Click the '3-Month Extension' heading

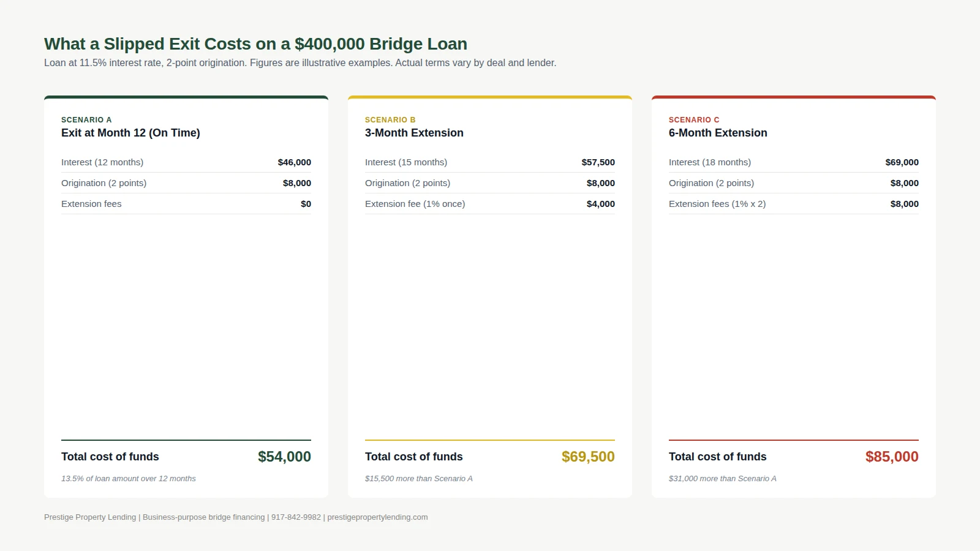(414, 133)
